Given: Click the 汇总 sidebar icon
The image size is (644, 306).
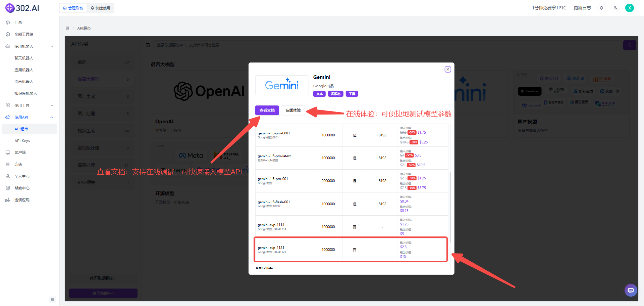Looking at the screenshot, I should (x=8, y=23).
